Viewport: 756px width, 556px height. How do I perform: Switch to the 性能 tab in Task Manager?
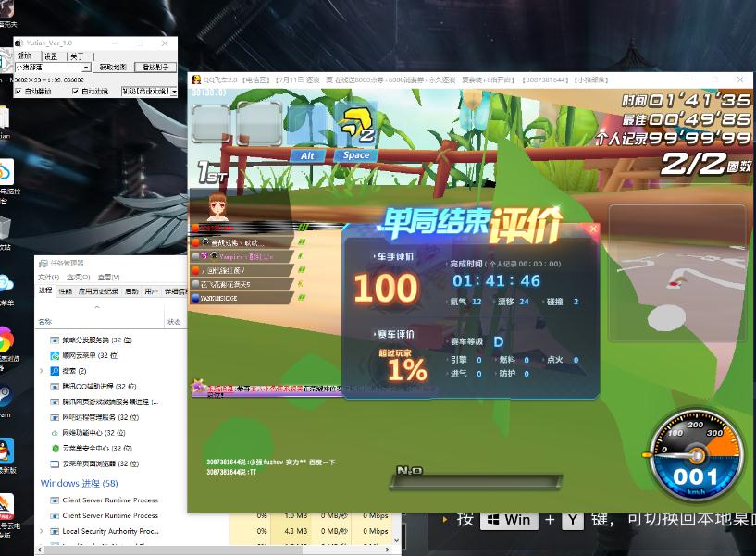tap(65, 291)
